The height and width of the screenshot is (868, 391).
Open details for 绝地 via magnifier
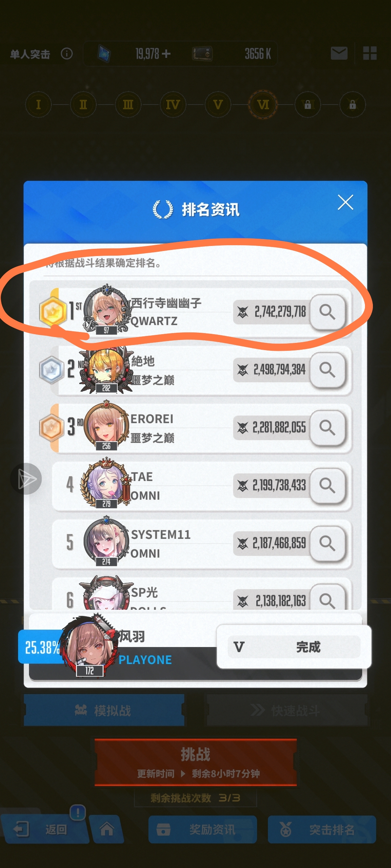point(327,370)
